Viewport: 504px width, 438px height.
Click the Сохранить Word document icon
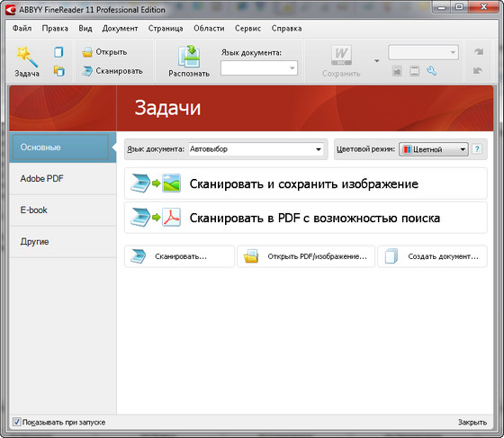[341, 55]
